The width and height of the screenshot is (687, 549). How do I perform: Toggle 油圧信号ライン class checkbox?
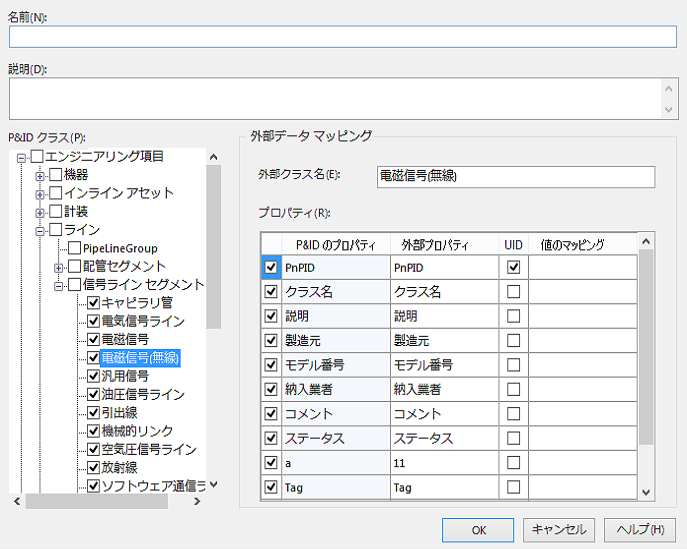coord(93,395)
